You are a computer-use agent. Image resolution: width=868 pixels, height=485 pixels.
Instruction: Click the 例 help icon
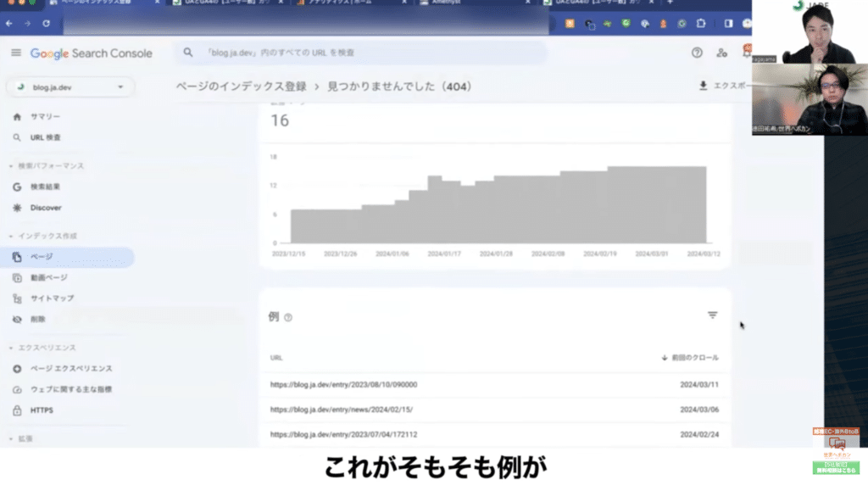click(288, 317)
